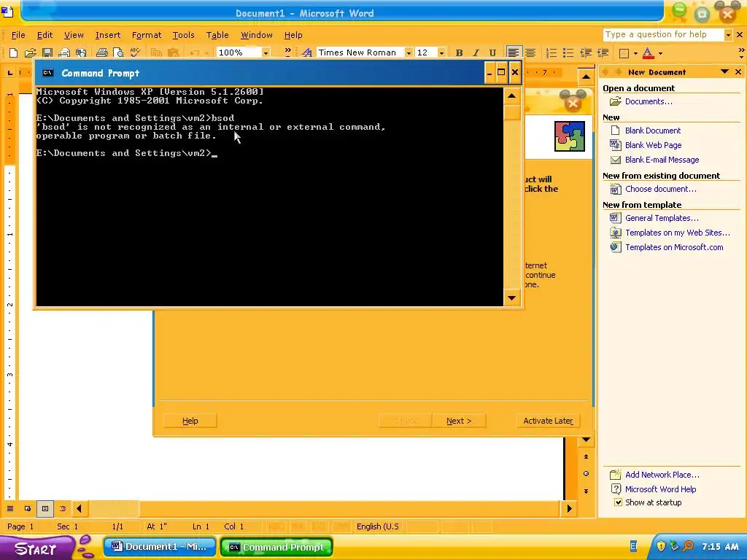Click Next > in activation wizard
The image size is (747, 560).
pyautogui.click(x=459, y=421)
